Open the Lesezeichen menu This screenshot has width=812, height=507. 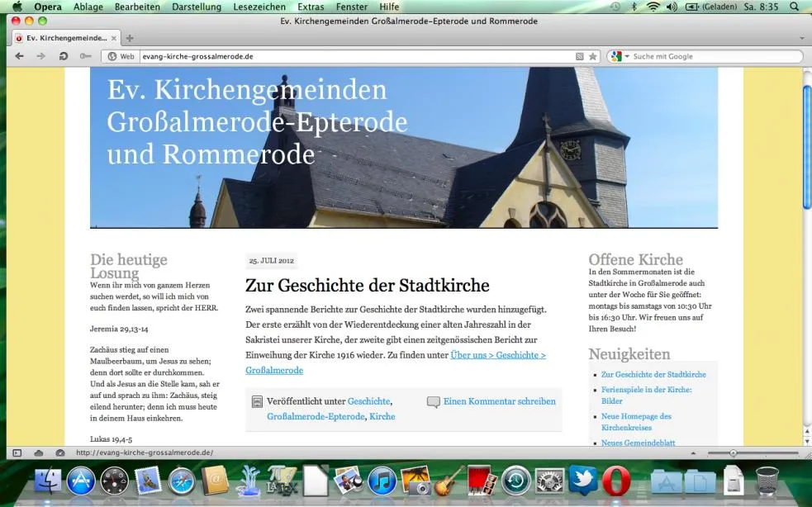click(x=259, y=7)
